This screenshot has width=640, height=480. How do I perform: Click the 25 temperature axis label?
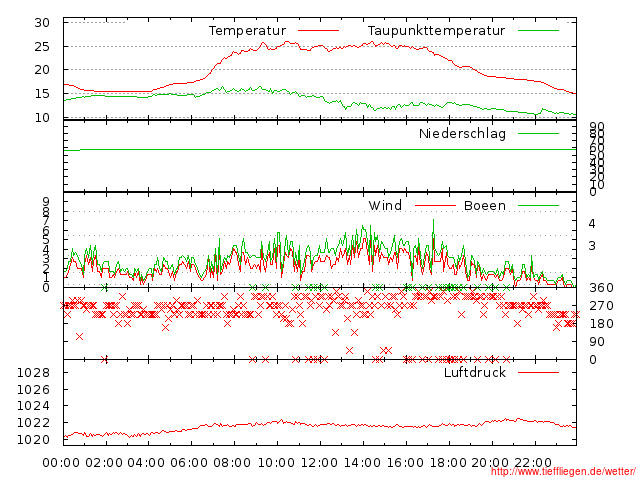42,47
